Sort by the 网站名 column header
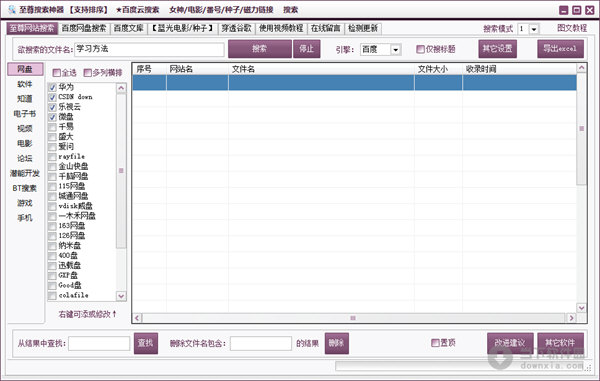The image size is (600, 381). pos(197,69)
